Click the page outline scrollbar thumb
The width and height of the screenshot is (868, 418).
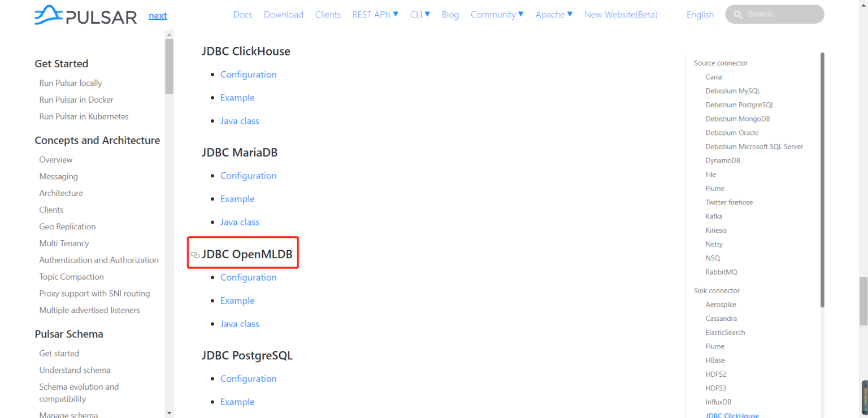(822, 180)
